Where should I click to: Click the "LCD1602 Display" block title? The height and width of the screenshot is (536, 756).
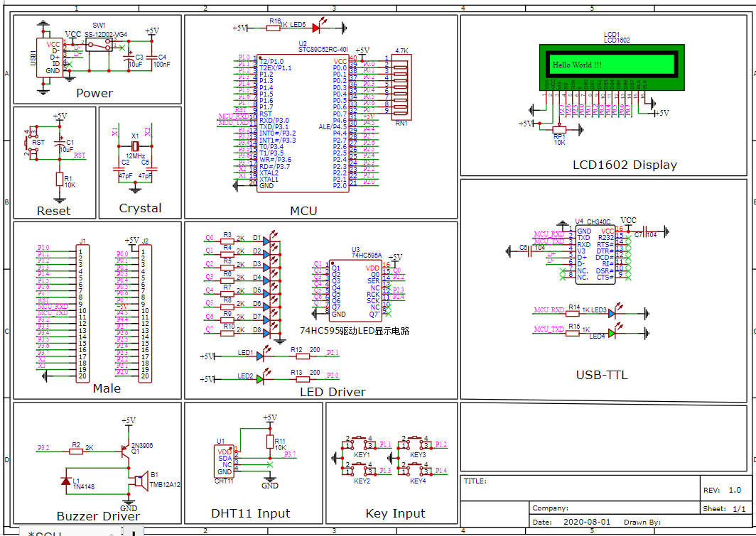coord(625,165)
